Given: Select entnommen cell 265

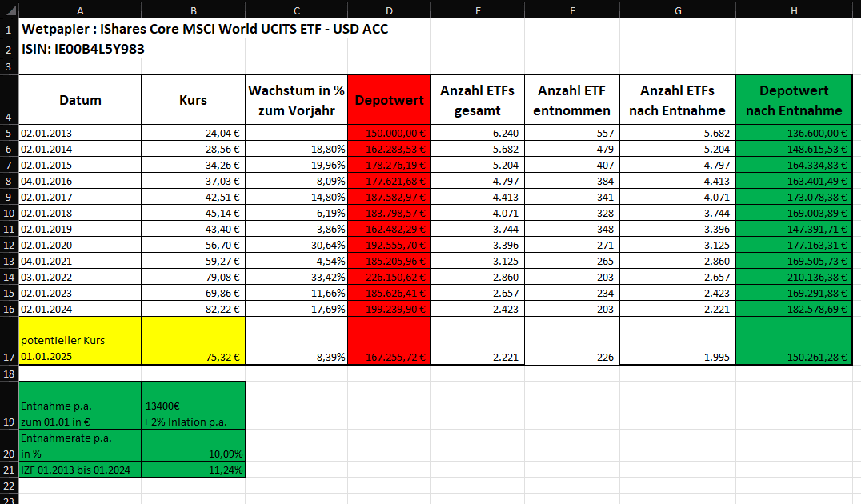Looking at the screenshot, I should point(572,260).
